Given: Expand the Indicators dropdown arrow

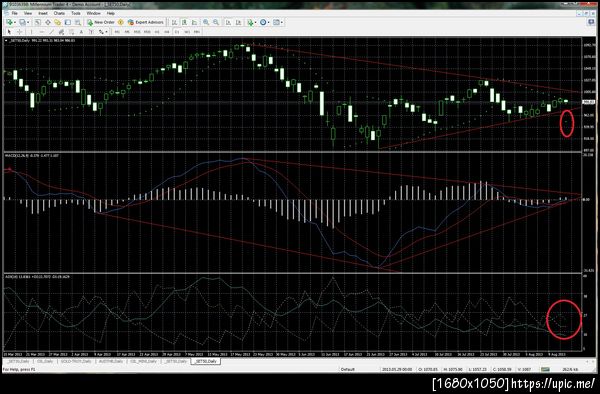Looking at the screenshot, I should [x=256, y=22].
